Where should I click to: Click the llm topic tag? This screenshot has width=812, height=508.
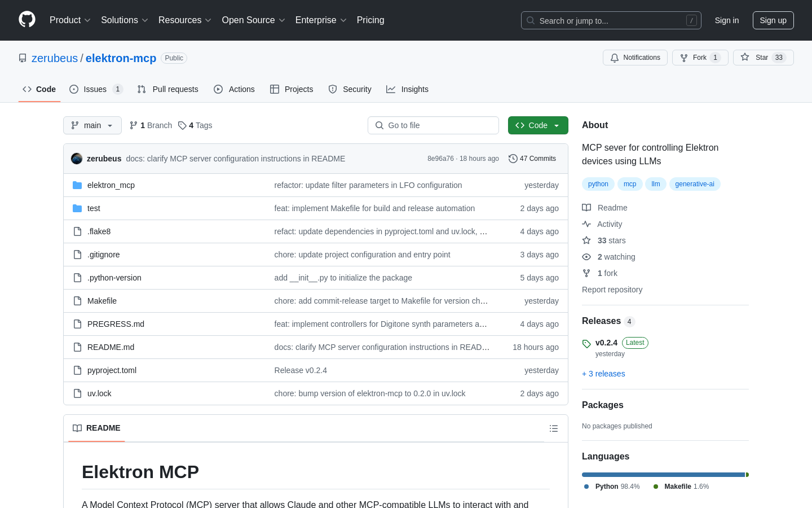point(656,184)
